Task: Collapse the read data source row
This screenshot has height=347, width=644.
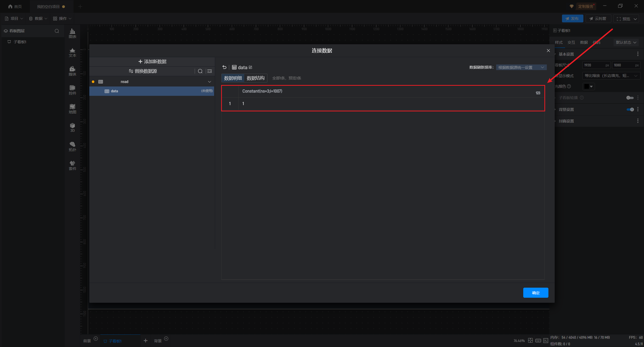Action: [209, 82]
